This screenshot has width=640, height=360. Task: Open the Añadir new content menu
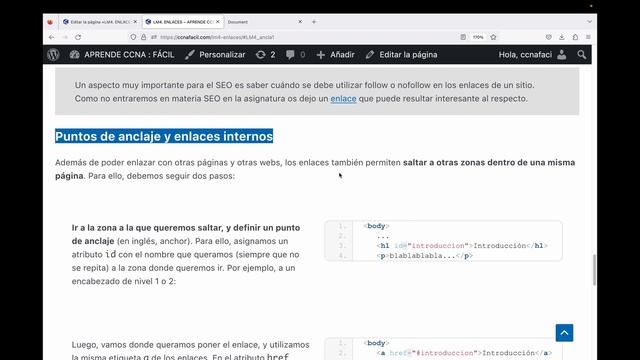click(336, 55)
